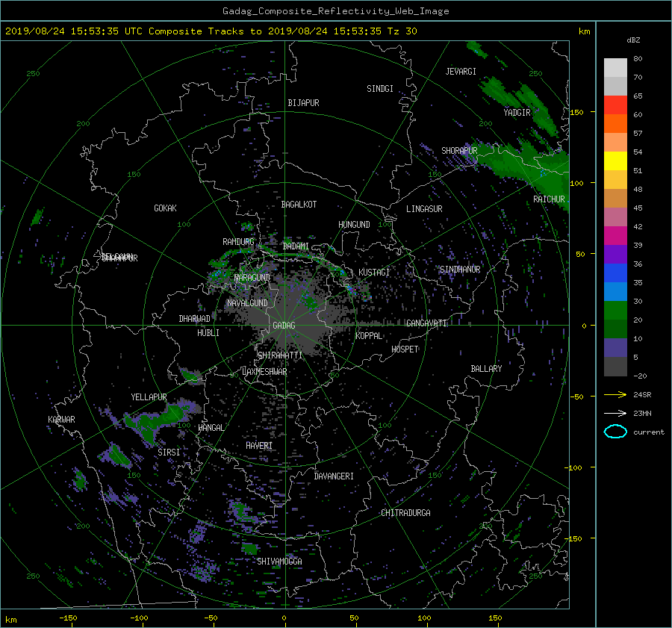672x628 pixels.
Task: Click the KARWAR city label
Action: [x=61, y=420]
